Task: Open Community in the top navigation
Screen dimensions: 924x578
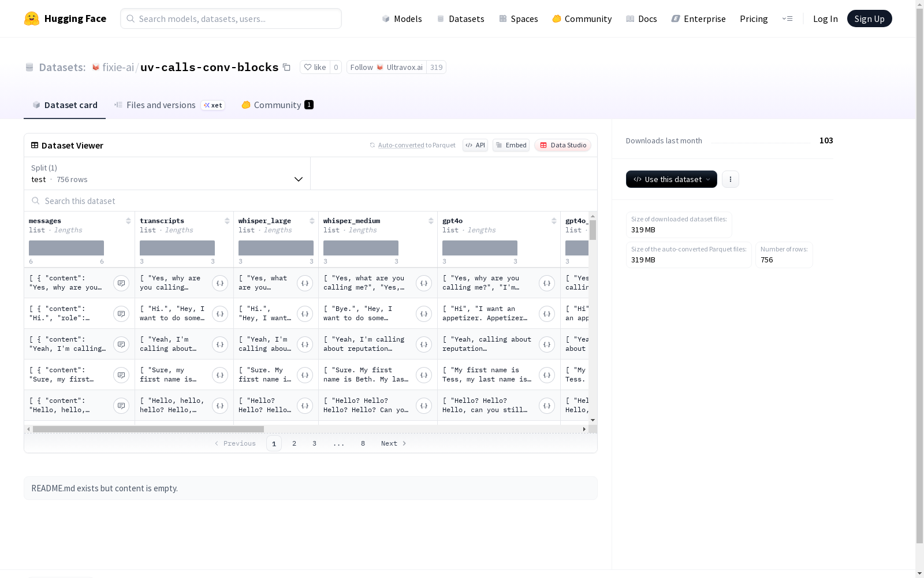Action: [582, 18]
